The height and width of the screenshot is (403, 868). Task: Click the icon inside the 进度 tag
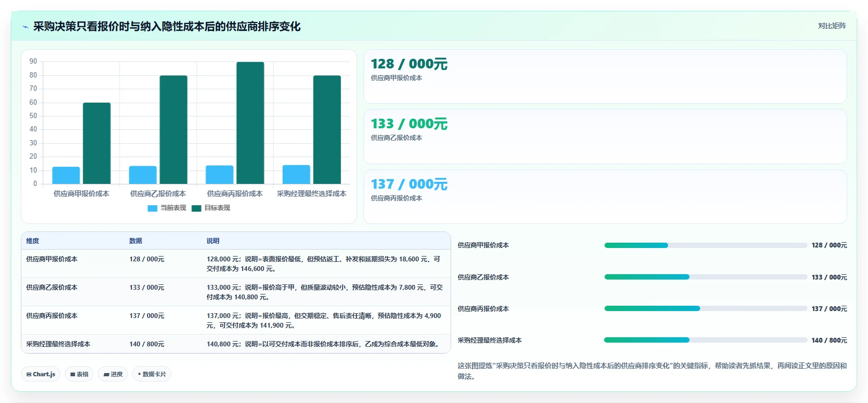click(x=106, y=375)
